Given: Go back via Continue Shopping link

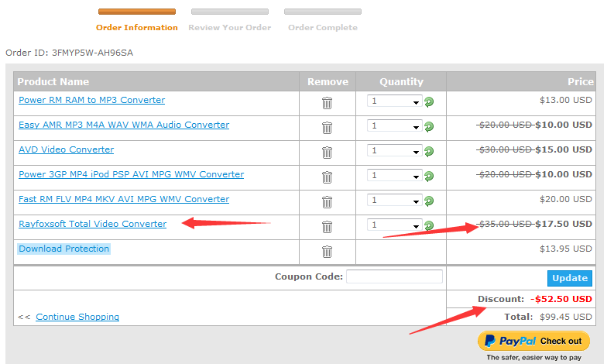Looking at the screenshot, I should click(x=77, y=317).
